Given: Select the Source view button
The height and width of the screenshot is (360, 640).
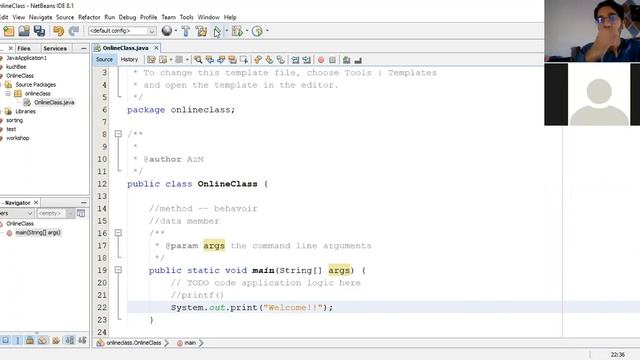Looking at the screenshot, I should tap(104, 60).
